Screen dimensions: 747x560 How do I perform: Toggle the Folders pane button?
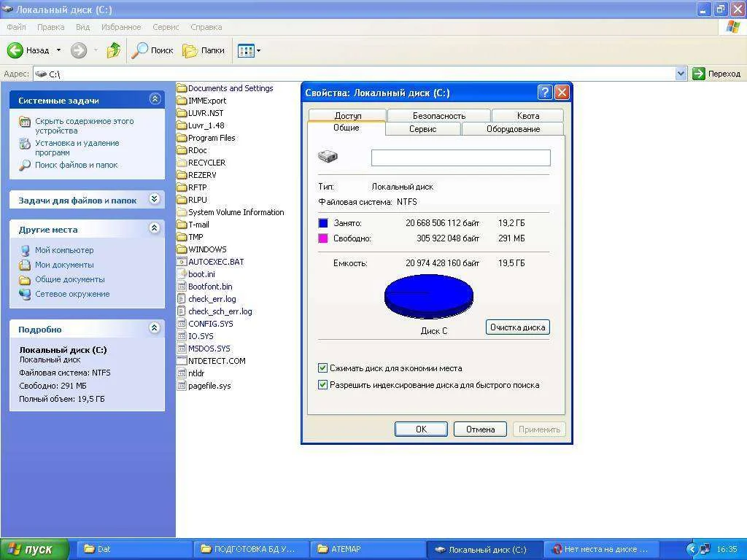pos(204,50)
